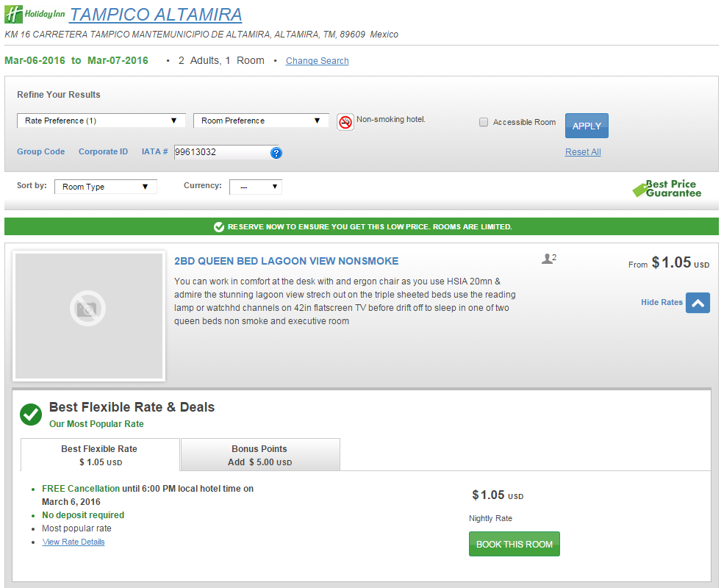Open the 2BD Queen Bed Lagoon View Nonsmoke title
Image resolution: width=724 pixels, height=588 pixels.
pos(286,261)
